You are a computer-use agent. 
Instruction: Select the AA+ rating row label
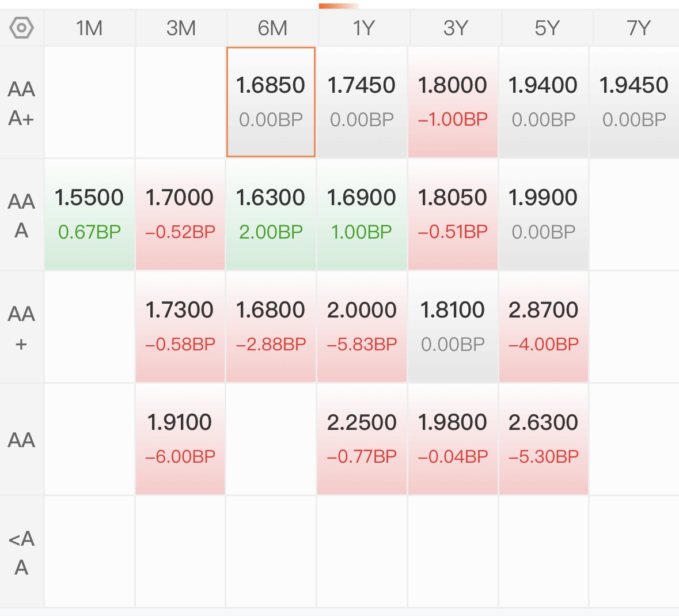pos(21,328)
